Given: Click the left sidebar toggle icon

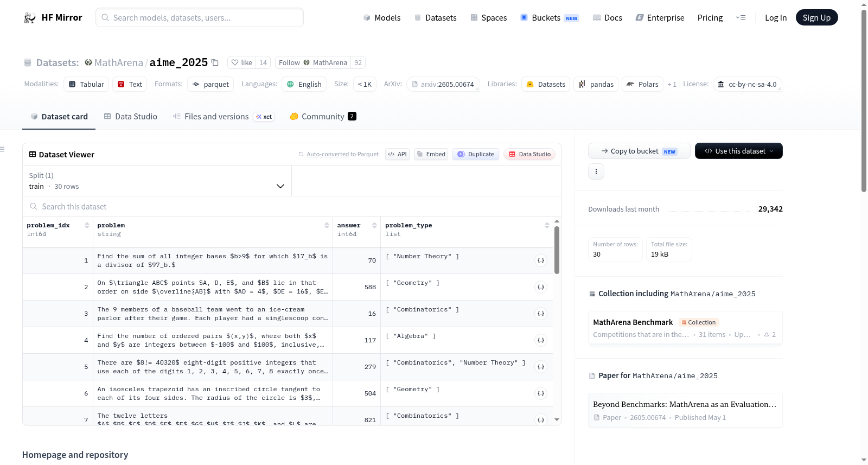Looking at the screenshot, I should click(x=2, y=149).
